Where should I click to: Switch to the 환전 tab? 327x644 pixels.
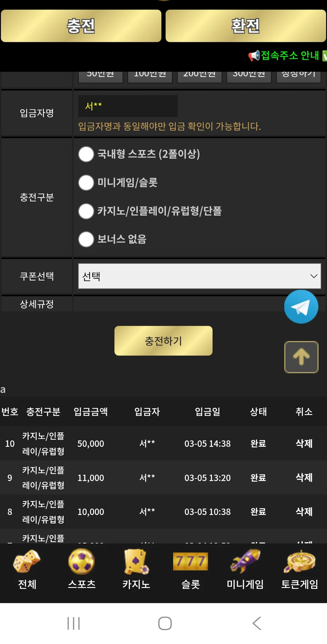tap(246, 26)
